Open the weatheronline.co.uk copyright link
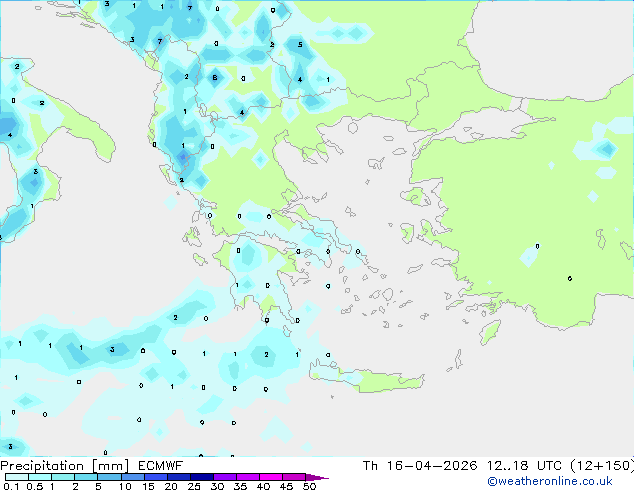The height and width of the screenshot is (490, 634). [x=550, y=481]
